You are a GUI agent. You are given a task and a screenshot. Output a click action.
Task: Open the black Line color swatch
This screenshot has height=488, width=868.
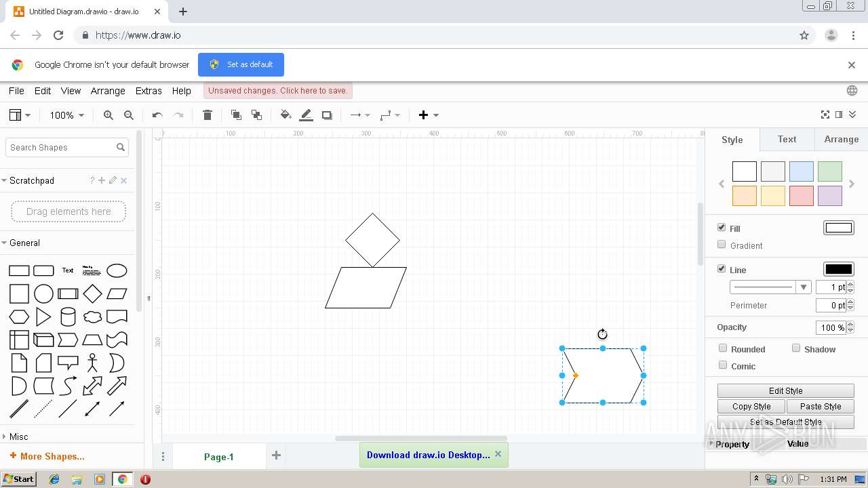point(838,269)
